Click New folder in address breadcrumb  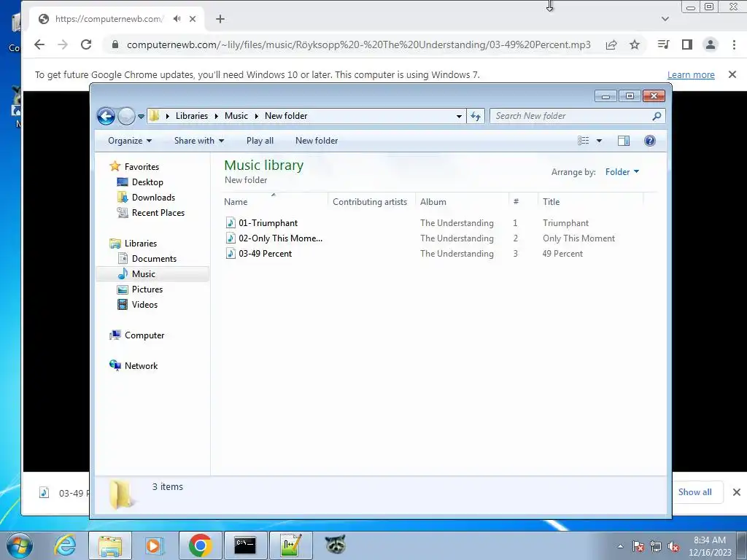pyautogui.click(x=286, y=116)
